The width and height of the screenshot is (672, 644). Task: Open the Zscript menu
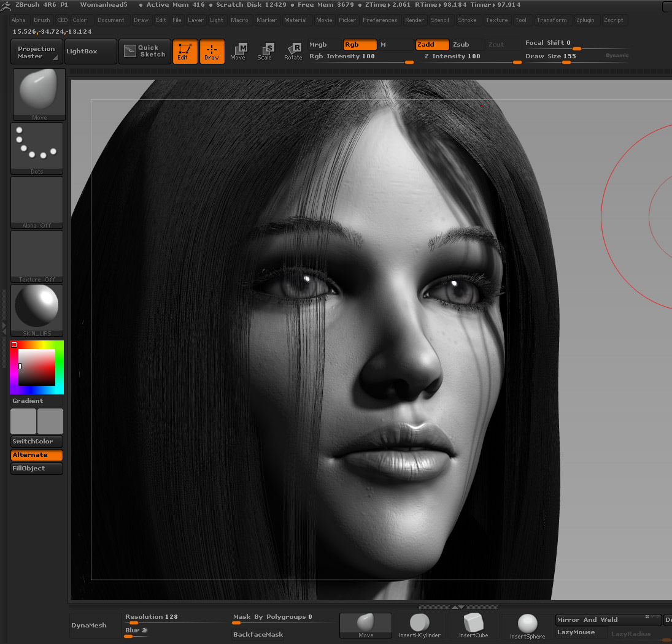(614, 20)
